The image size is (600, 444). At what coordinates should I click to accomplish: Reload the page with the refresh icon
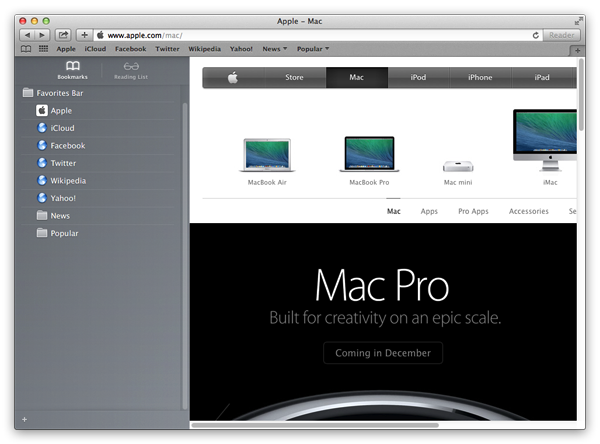[x=536, y=35]
